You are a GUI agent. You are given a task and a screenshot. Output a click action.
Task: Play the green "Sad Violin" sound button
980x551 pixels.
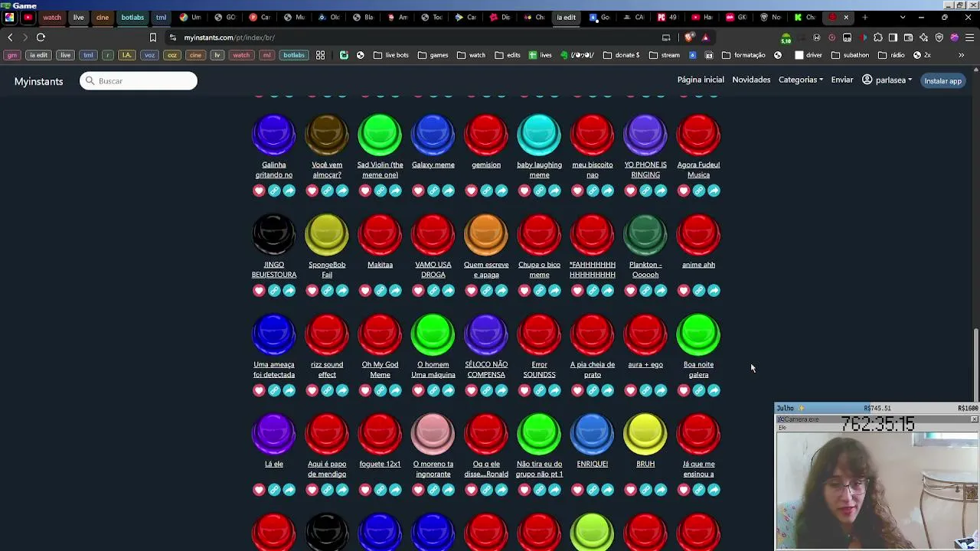pos(380,135)
